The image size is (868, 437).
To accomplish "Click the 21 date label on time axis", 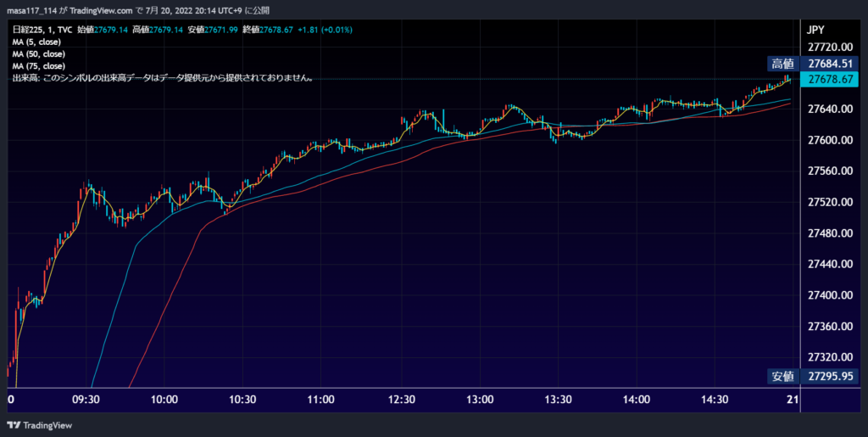I will [x=793, y=400].
